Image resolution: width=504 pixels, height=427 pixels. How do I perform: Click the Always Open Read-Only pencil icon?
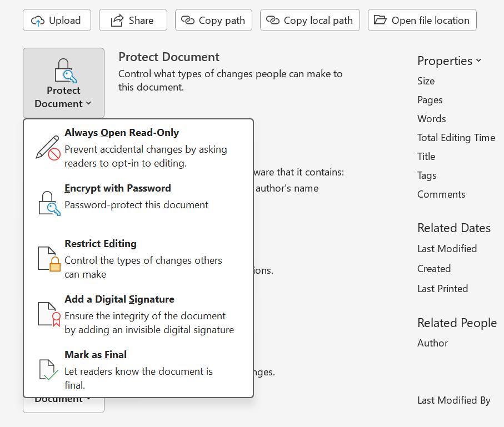point(48,148)
